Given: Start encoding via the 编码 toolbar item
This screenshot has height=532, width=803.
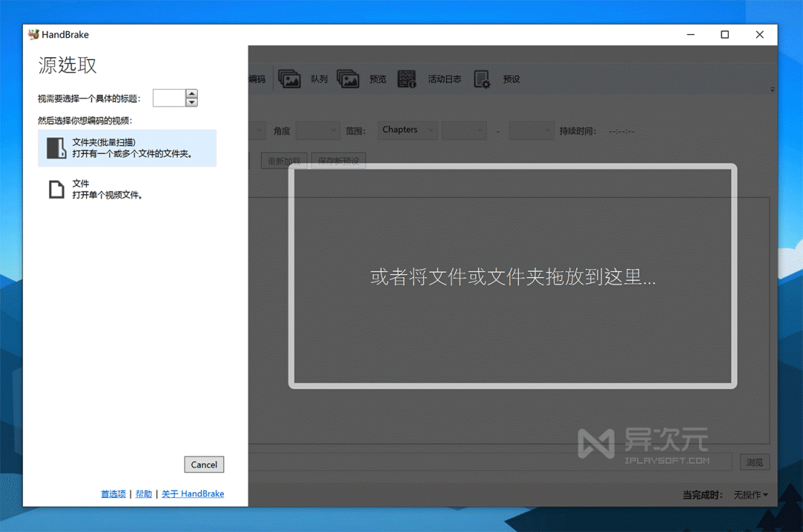Looking at the screenshot, I should coord(257,78).
